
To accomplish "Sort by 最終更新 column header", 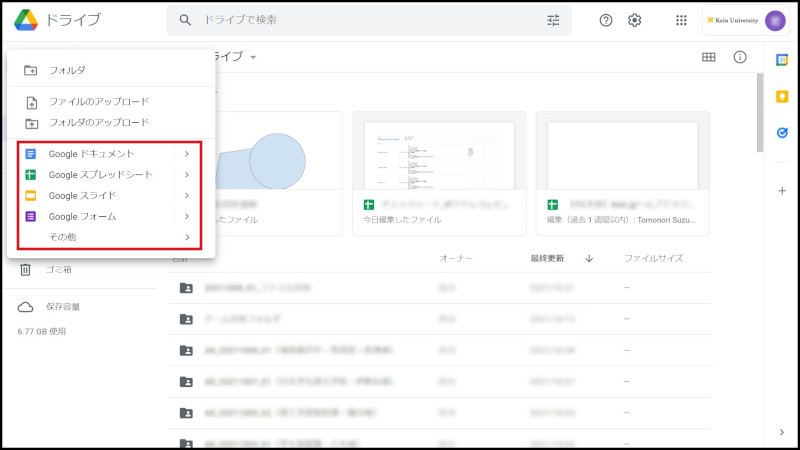I will [547, 258].
